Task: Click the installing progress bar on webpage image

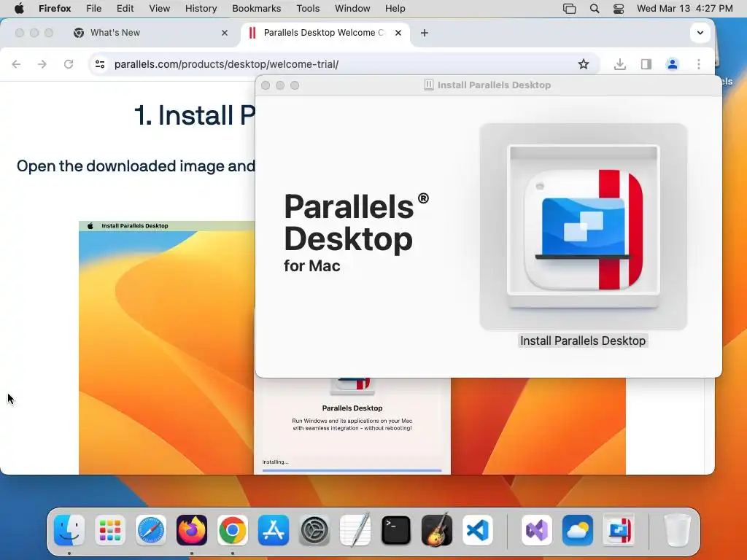Action: tap(352, 470)
